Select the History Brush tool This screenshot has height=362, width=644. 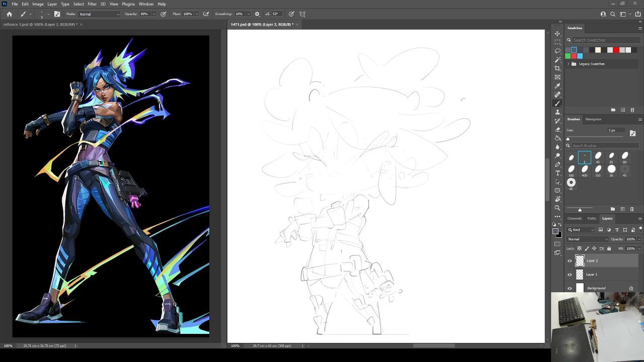[557, 121]
